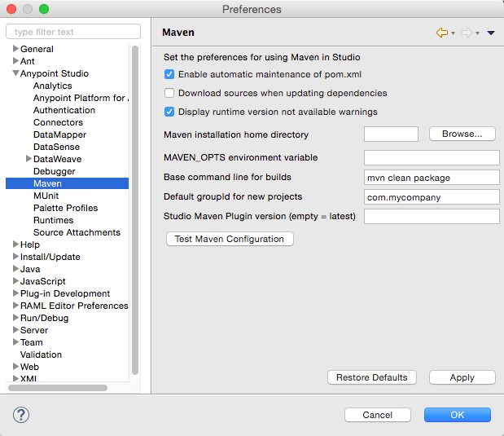Click the Apply button
This screenshot has width=504, height=436.
462,377
